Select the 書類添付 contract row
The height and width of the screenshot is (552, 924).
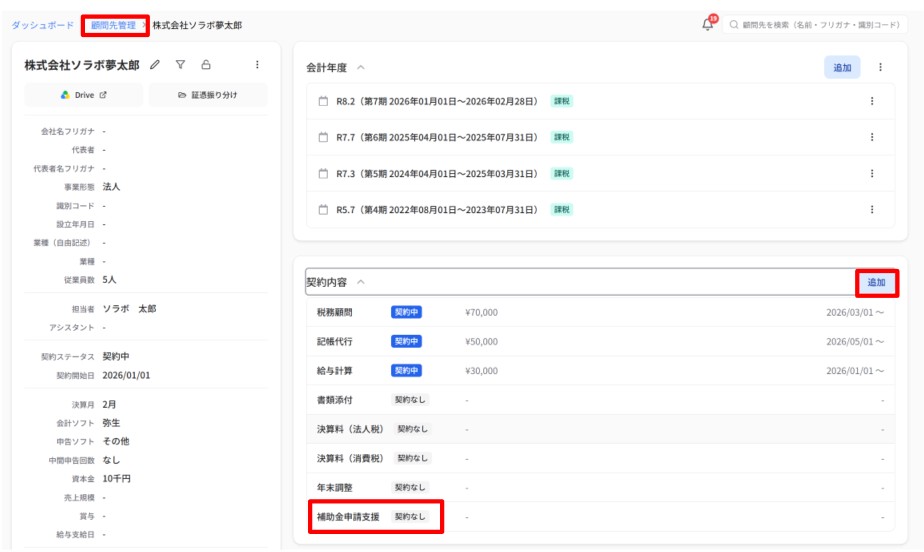(600, 400)
